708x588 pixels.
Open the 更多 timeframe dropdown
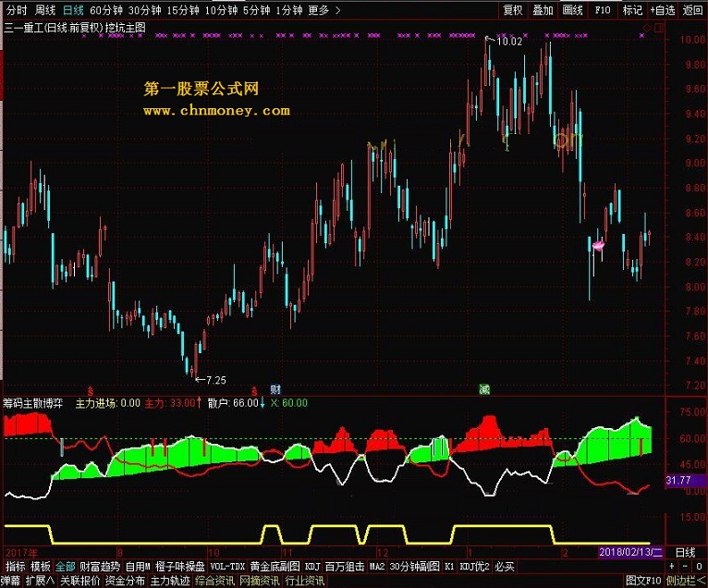tap(324, 10)
